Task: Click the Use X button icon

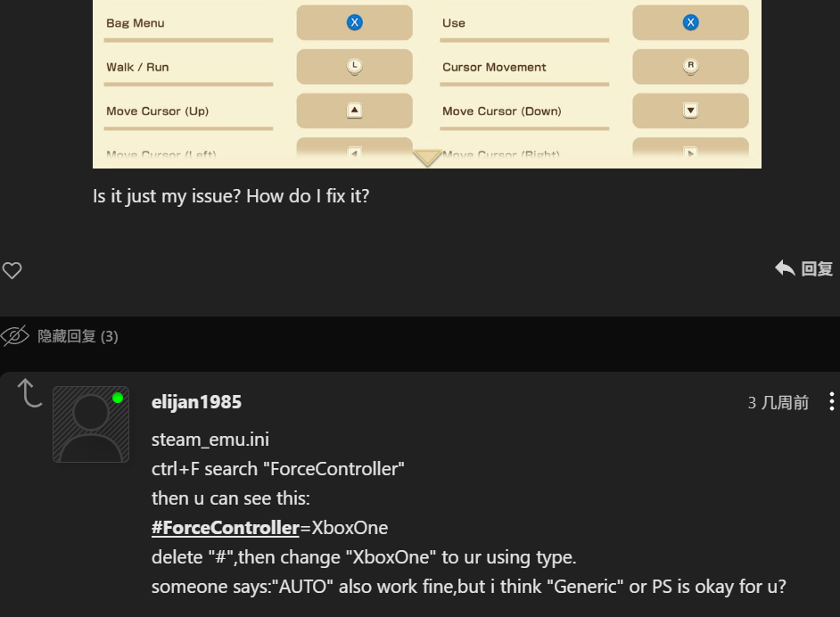Action: coord(690,22)
